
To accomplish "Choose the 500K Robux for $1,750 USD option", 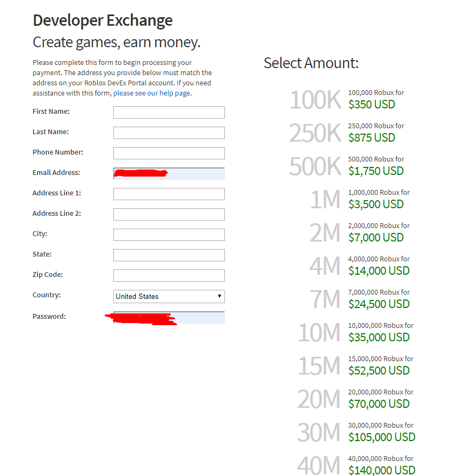I will pyautogui.click(x=347, y=166).
